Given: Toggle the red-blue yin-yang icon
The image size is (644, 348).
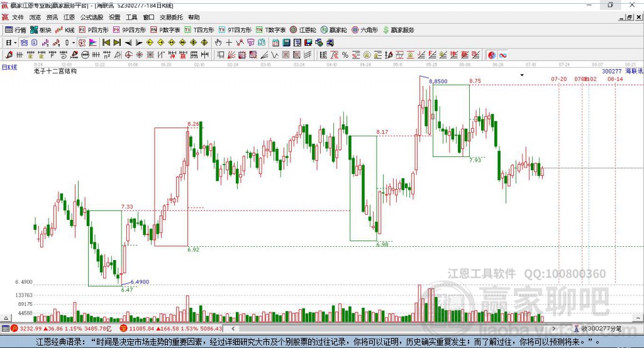Looking at the screenshot, I should point(492,55).
